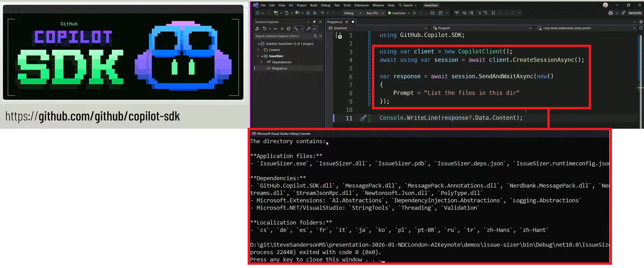Open the File menu
Screen dimensions: 644x268
[x=263, y=5]
